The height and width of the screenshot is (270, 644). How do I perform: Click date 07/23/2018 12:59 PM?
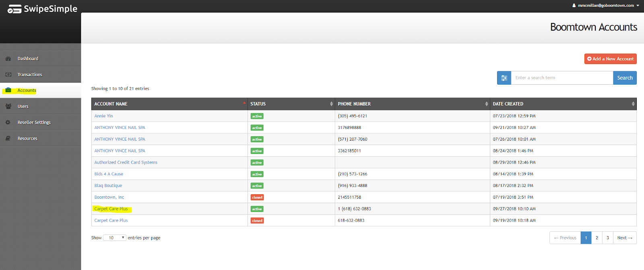pyautogui.click(x=514, y=116)
